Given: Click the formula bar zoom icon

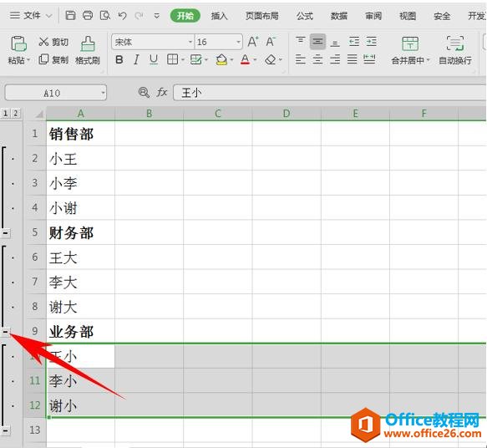Looking at the screenshot, I should pyautogui.click(x=144, y=92).
